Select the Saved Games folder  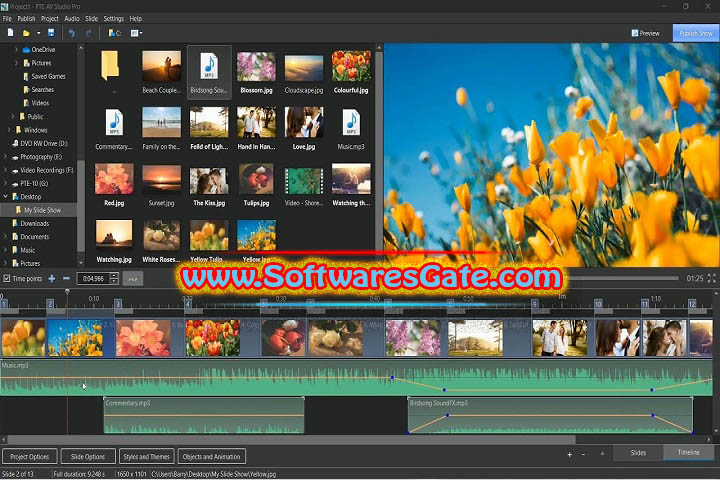pos(44,76)
